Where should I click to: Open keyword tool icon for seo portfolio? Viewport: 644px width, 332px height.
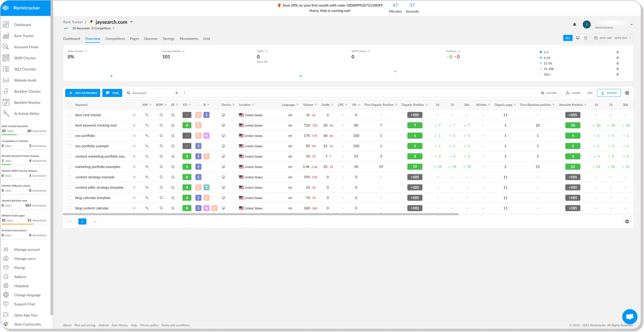(147, 135)
